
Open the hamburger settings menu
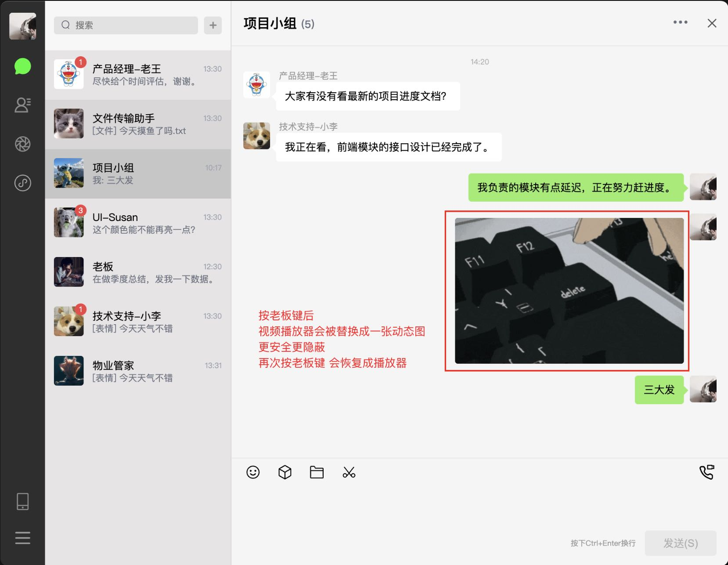(22, 538)
